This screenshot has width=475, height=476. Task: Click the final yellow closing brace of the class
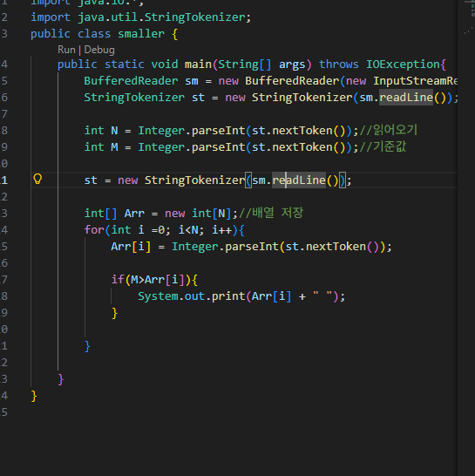pos(34,396)
